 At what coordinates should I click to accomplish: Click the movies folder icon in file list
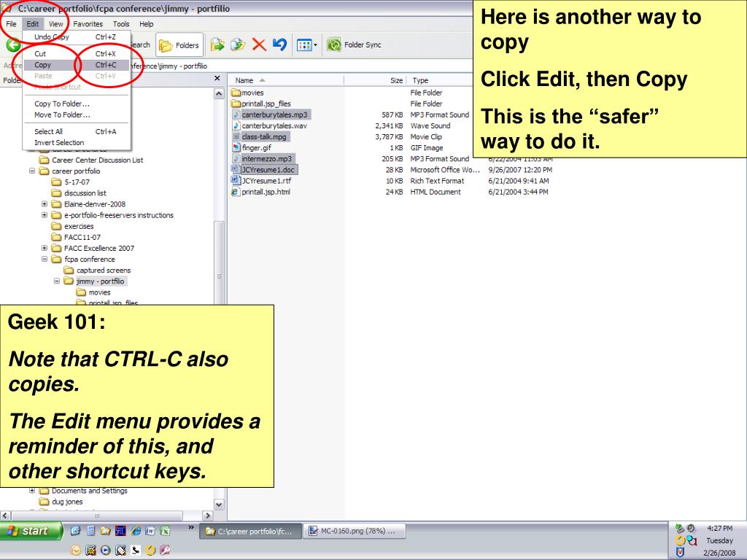tap(236, 93)
